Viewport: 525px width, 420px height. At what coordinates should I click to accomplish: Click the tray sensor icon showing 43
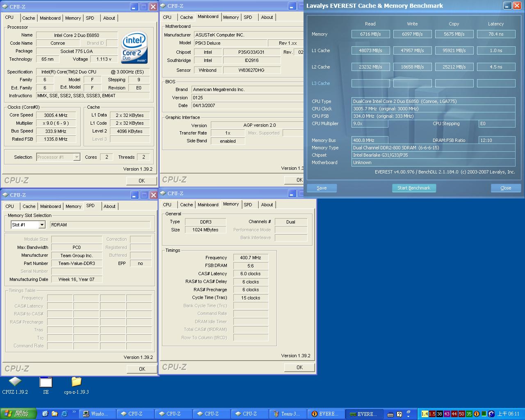[447, 414]
